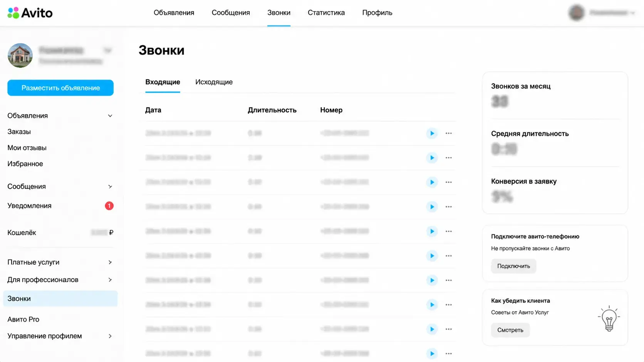The width and height of the screenshot is (644, 362).
Task: Select Звонки in the top navigation
Action: [279, 13]
